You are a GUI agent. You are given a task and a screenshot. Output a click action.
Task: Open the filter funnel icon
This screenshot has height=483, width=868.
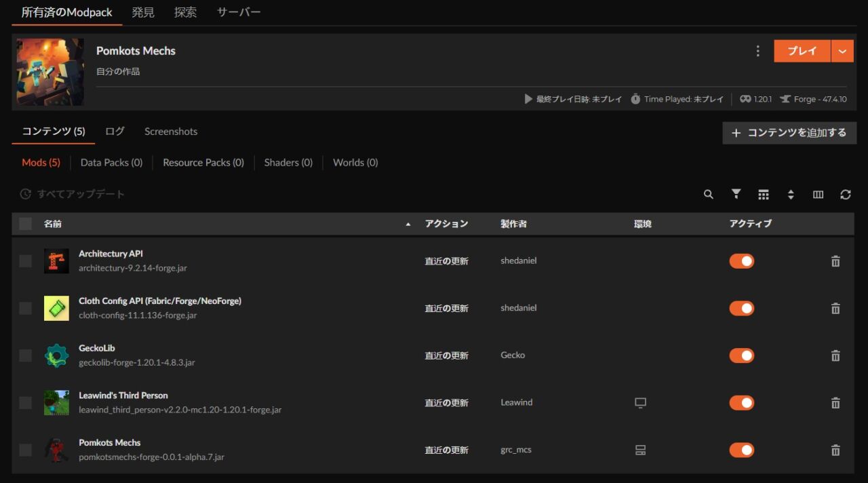click(x=736, y=195)
